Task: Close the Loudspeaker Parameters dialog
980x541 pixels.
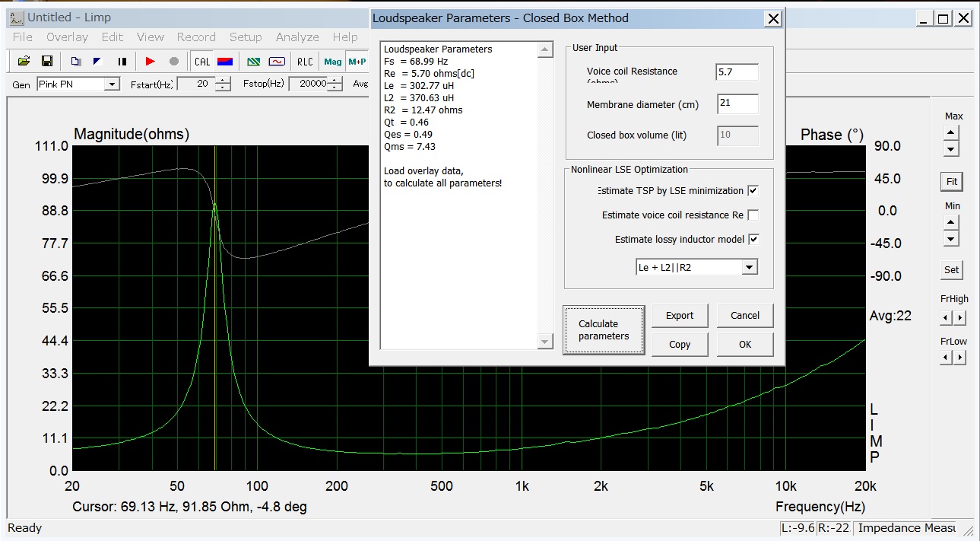Action: [773, 19]
